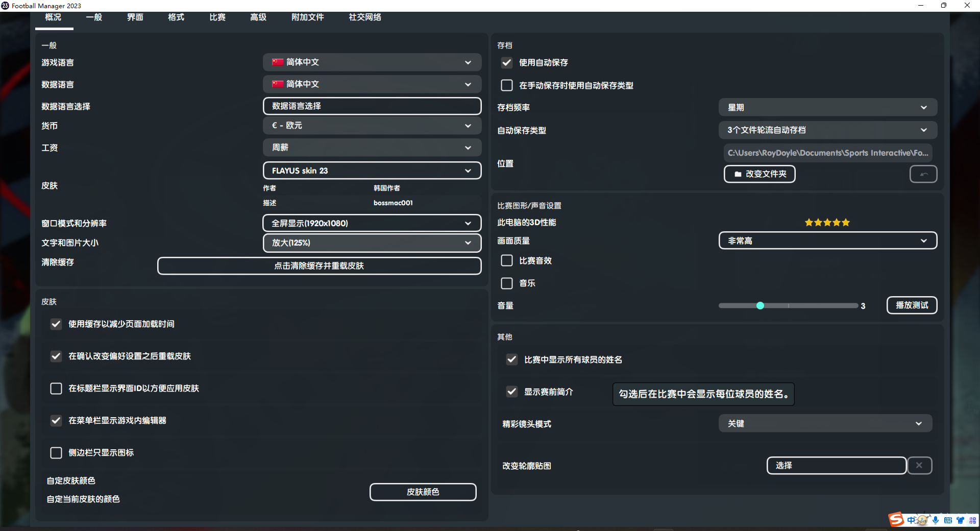This screenshot has width=980, height=531.
Task: Switch to the 社交网络 tab
Action: (x=365, y=17)
